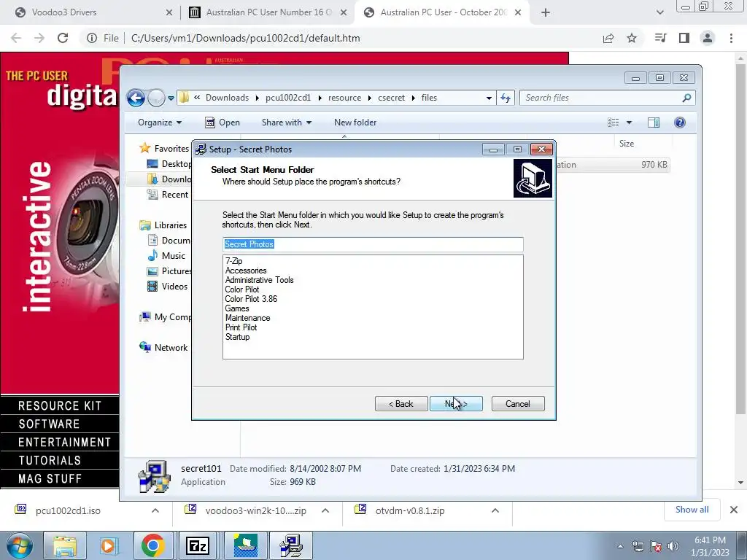Cancel the Secret Photos setup
Image resolution: width=747 pixels, height=560 pixels.
(518, 404)
